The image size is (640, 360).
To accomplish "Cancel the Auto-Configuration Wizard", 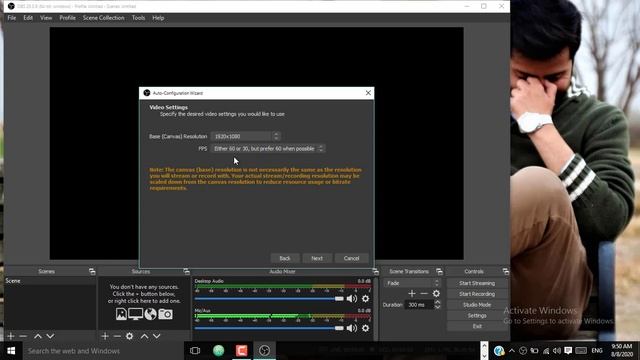I will coord(351,258).
